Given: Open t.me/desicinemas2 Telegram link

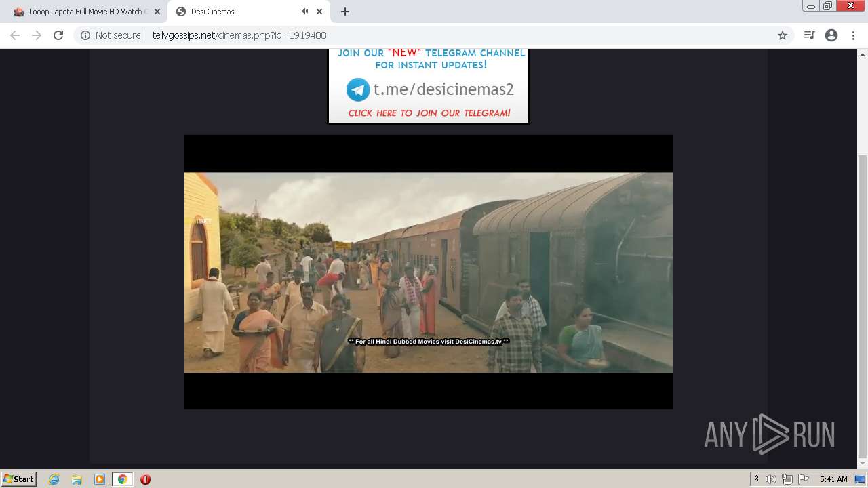Looking at the screenshot, I should (443, 89).
